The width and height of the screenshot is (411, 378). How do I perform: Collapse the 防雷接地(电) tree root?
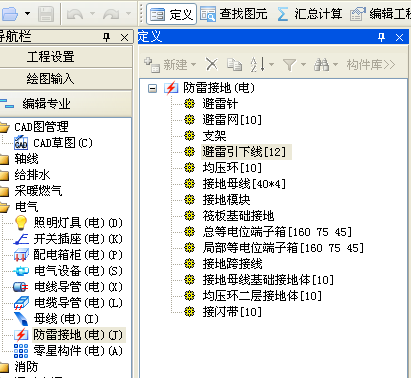[152, 88]
